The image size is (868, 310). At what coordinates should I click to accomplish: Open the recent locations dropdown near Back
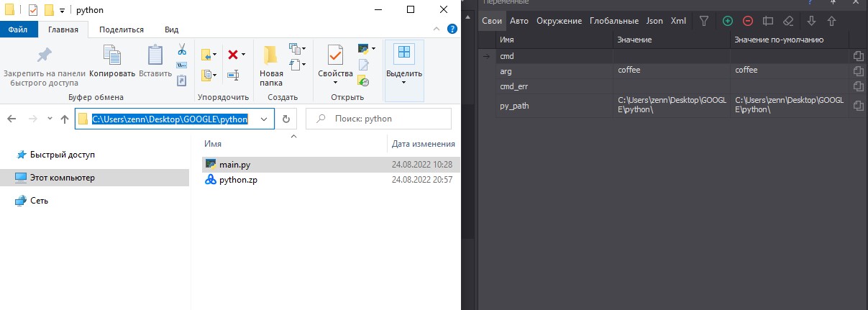pyautogui.click(x=50, y=119)
